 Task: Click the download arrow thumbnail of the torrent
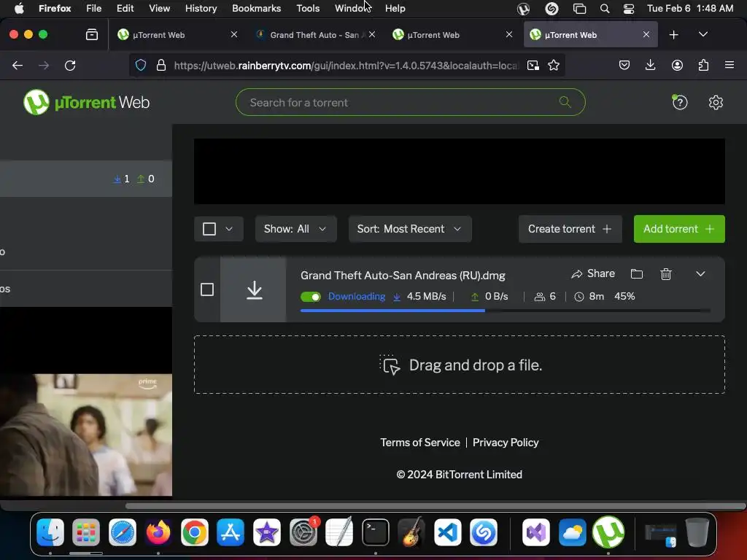tap(253, 289)
